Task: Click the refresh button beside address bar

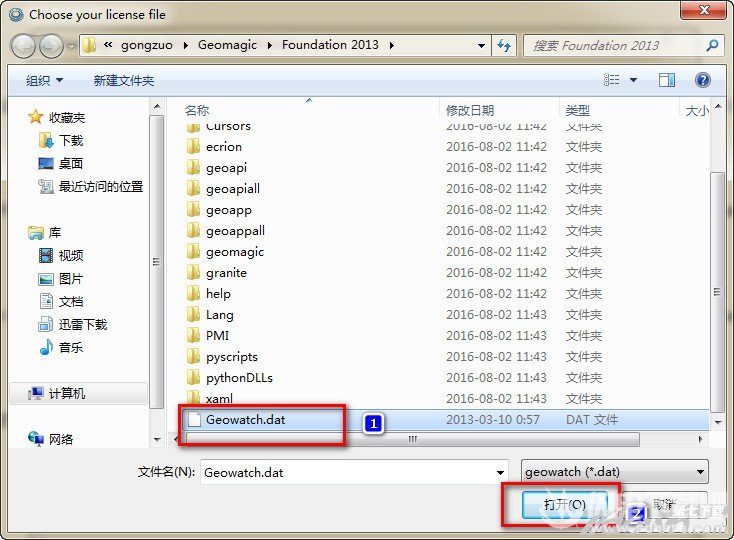Action: point(504,45)
